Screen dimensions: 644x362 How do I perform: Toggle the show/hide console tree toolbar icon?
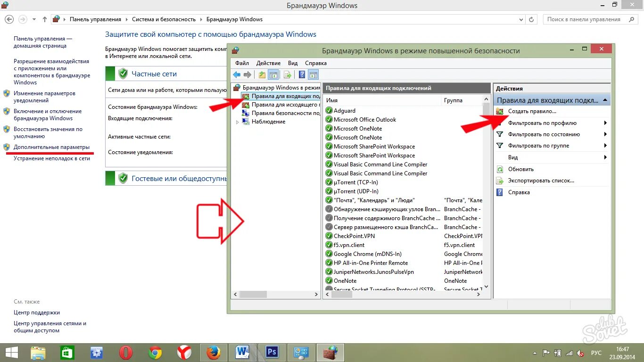273,74
